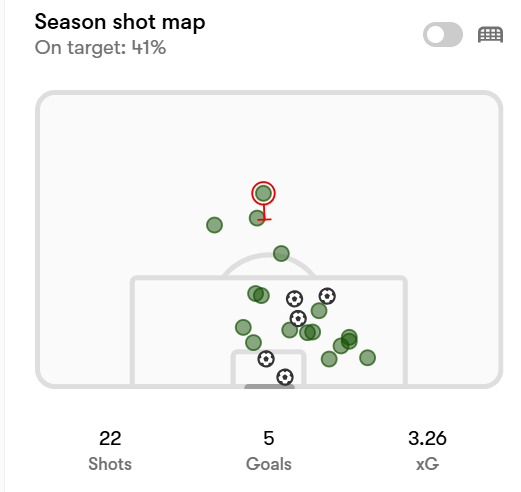Click the 3.26 xG stat

[427, 450]
